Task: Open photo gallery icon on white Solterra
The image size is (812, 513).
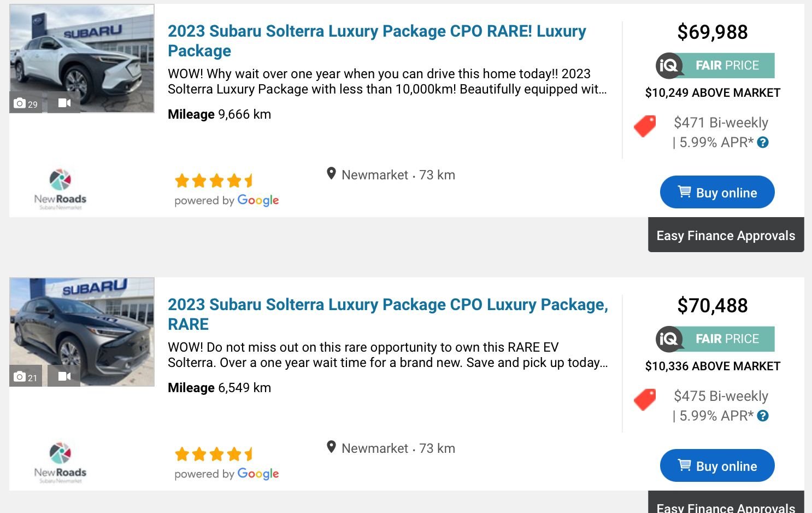Action: [x=26, y=103]
